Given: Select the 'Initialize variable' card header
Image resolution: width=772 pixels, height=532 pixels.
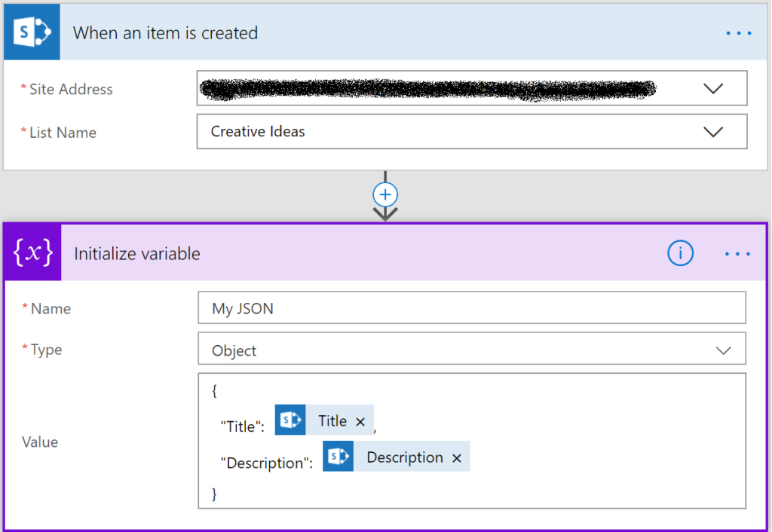Looking at the screenshot, I should (x=136, y=254).
